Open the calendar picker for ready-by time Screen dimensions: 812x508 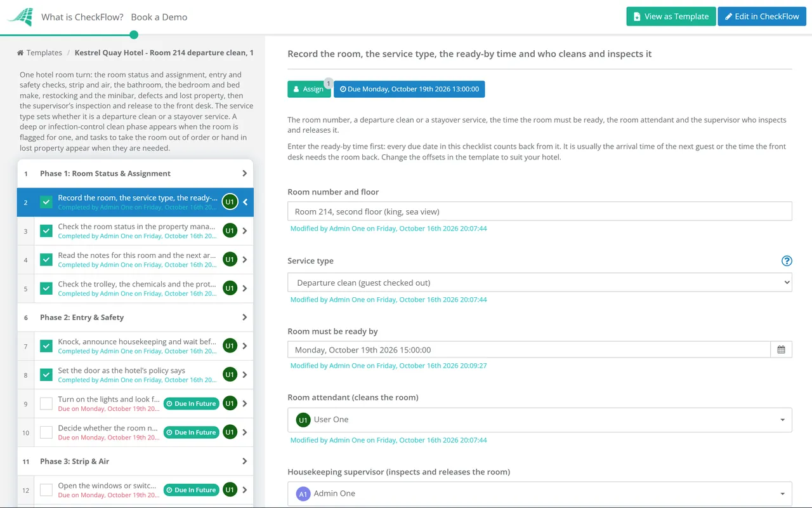tap(781, 350)
